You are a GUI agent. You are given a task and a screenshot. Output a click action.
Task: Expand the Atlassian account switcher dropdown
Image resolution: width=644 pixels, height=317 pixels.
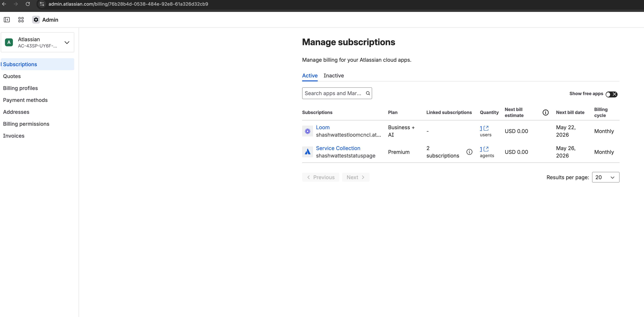[38, 42]
